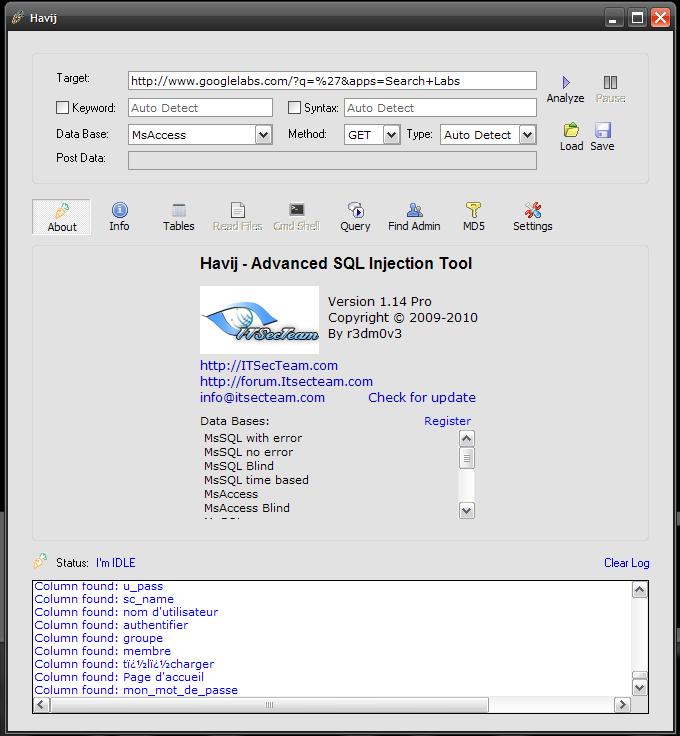The height and width of the screenshot is (736, 680).
Task: Open the MD5 cracker tool
Action: click(474, 217)
